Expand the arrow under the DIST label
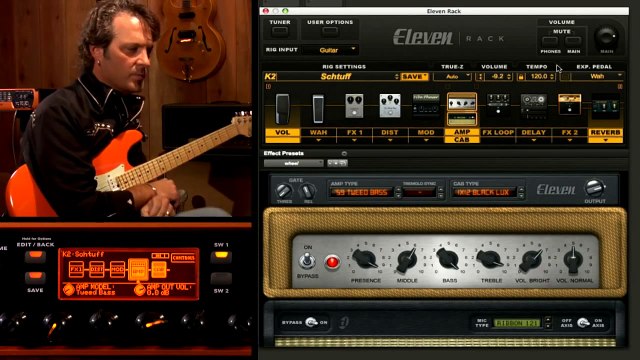The width and height of the screenshot is (640, 360). tap(390, 140)
